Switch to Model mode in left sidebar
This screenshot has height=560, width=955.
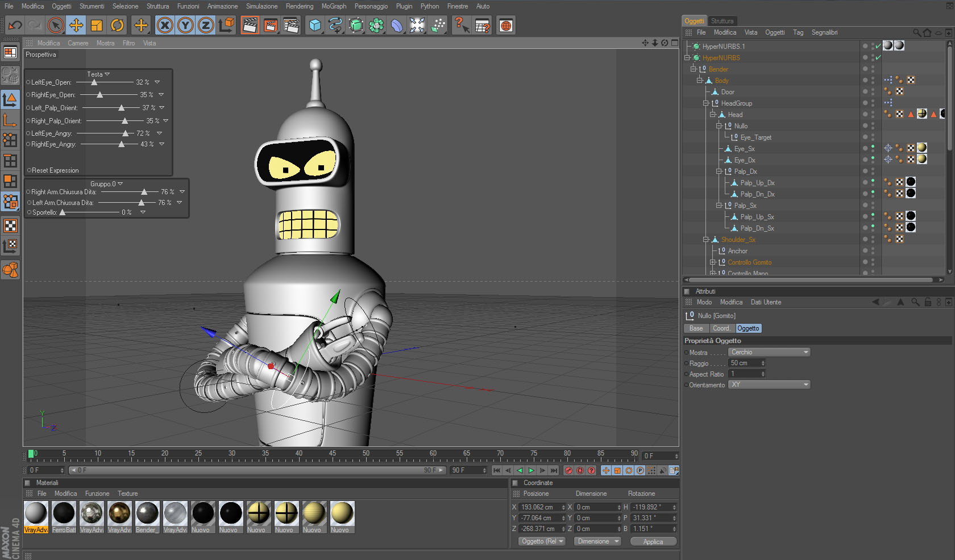10,100
